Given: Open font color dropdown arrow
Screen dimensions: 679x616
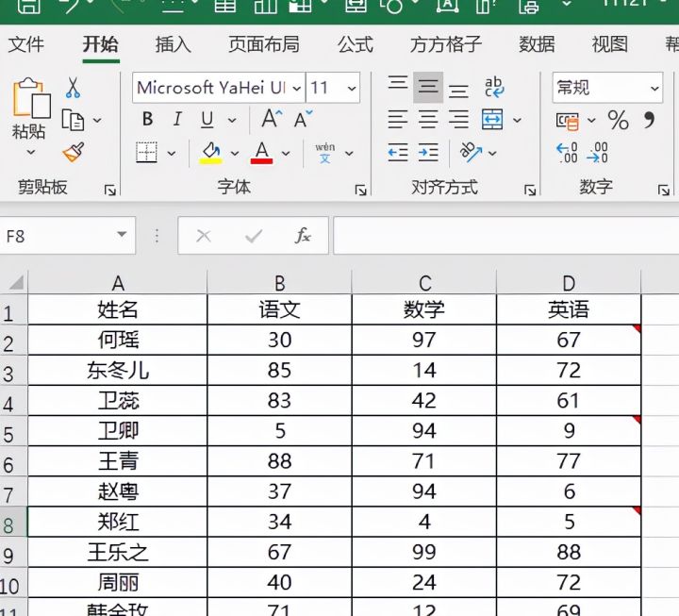Looking at the screenshot, I should click(286, 154).
